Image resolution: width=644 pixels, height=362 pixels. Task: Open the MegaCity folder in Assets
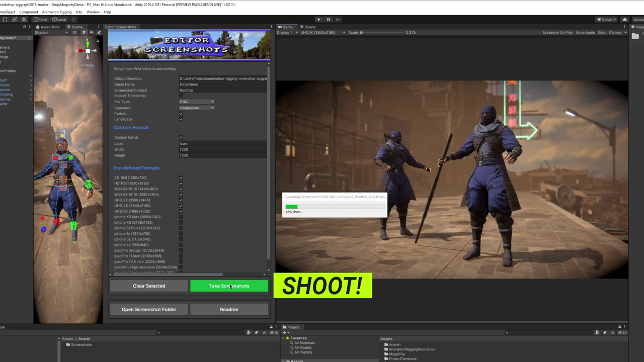(x=394, y=354)
